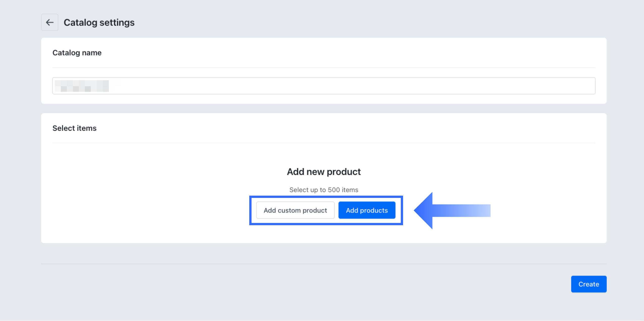
Task: Click the Select items section heading
Action: [74, 128]
